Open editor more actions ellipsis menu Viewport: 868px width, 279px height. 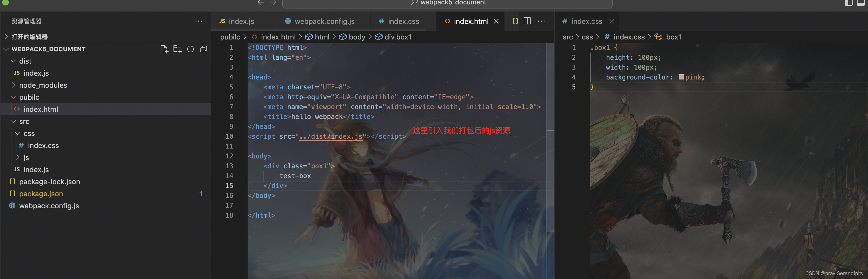click(x=541, y=21)
